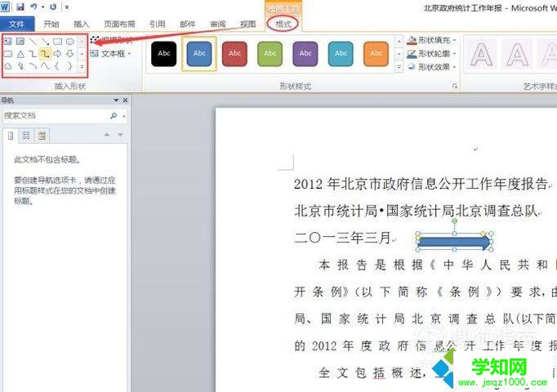Screen dimensions: 557x392
Task: Open the navigation pane options dropdown arrow
Action: (x=116, y=100)
